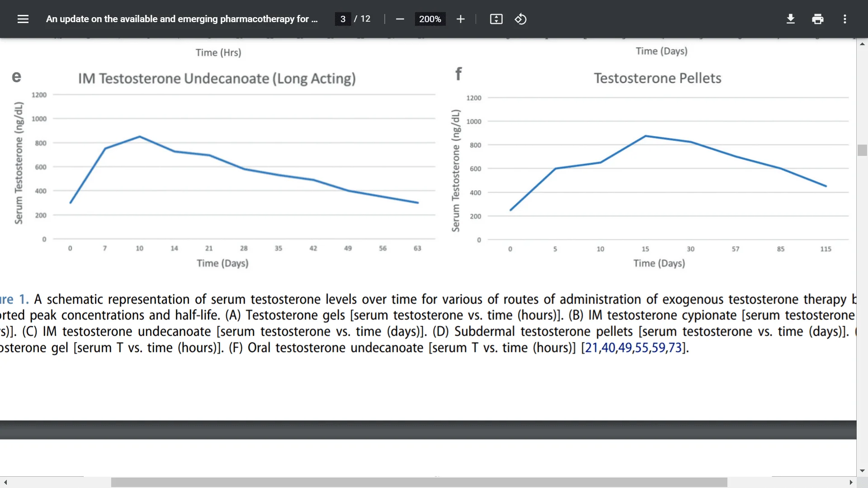This screenshot has width=868, height=488.
Task: Click the x-axis value 115 in chart f
Action: click(x=826, y=249)
